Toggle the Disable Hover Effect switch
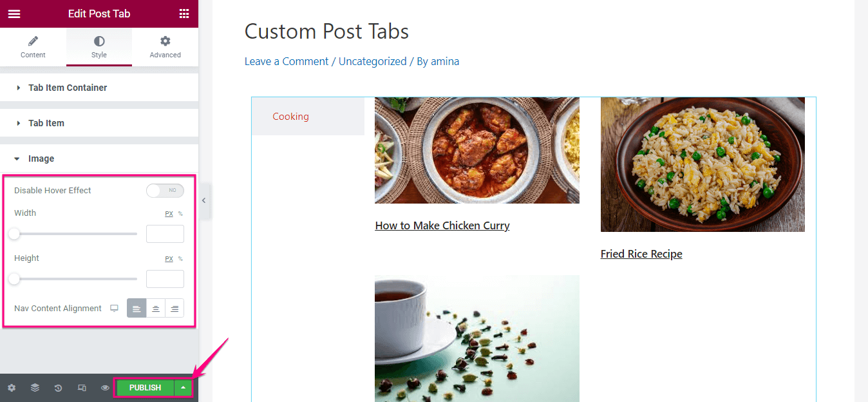The width and height of the screenshot is (868, 402). coord(165,190)
